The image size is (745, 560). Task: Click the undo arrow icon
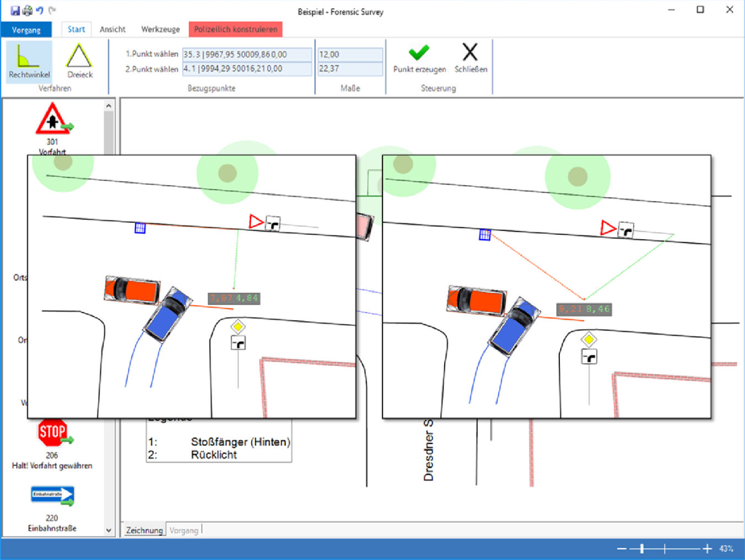click(x=40, y=10)
